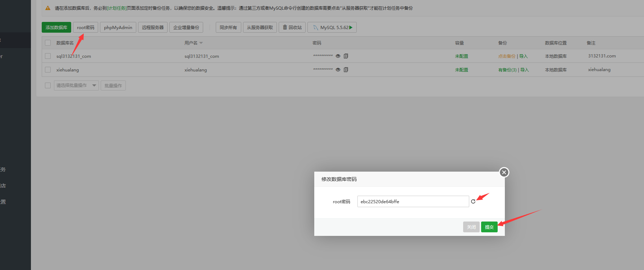Screen dimensions: 644x270
Task: Click the root password input field
Action: coord(413,201)
